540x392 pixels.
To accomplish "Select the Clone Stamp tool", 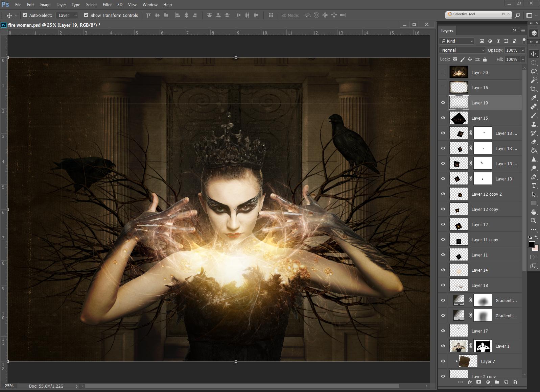I will tap(534, 124).
